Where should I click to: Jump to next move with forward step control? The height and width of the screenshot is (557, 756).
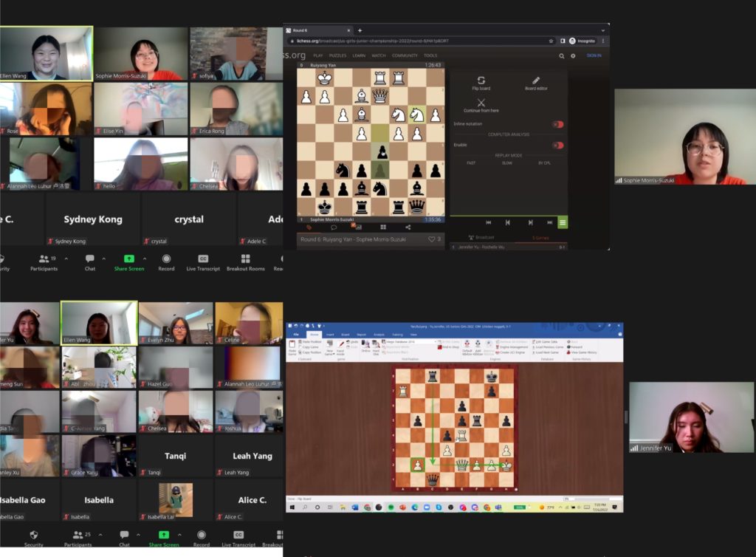[530, 222]
